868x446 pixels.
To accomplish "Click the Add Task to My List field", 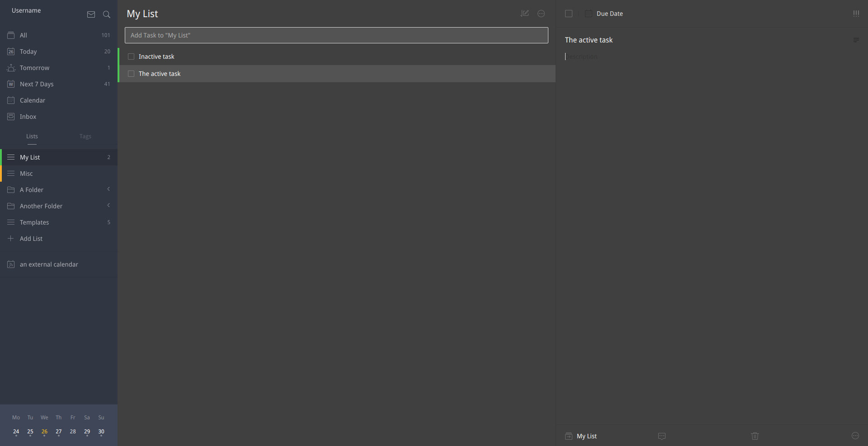I will (336, 35).
